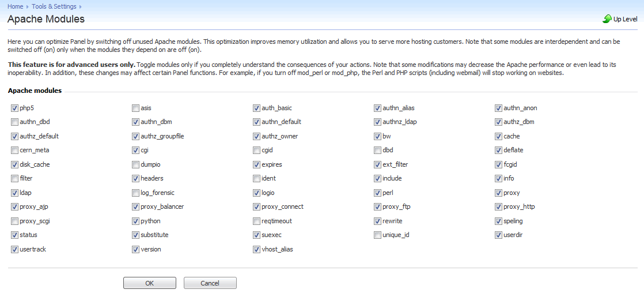Disable the php5 module checkbox
The width and height of the screenshot is (644, 293).
(14, 108)
